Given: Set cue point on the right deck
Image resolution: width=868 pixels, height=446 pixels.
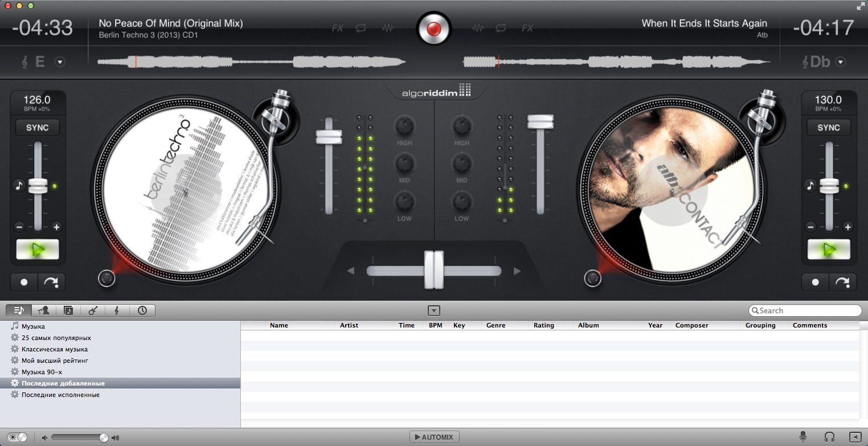Looking at the screenshot, I should click(x=816, y=282).
